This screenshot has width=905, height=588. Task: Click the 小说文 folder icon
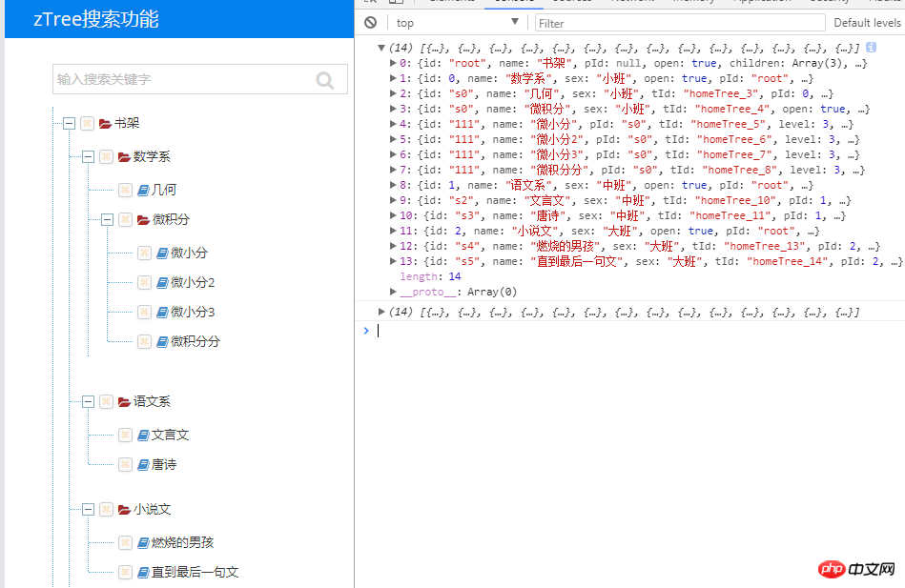124,510
